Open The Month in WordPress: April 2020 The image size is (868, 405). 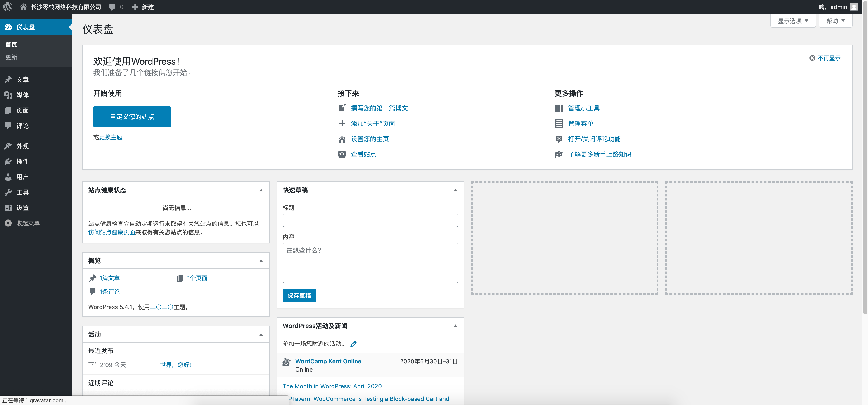point(332,386)
